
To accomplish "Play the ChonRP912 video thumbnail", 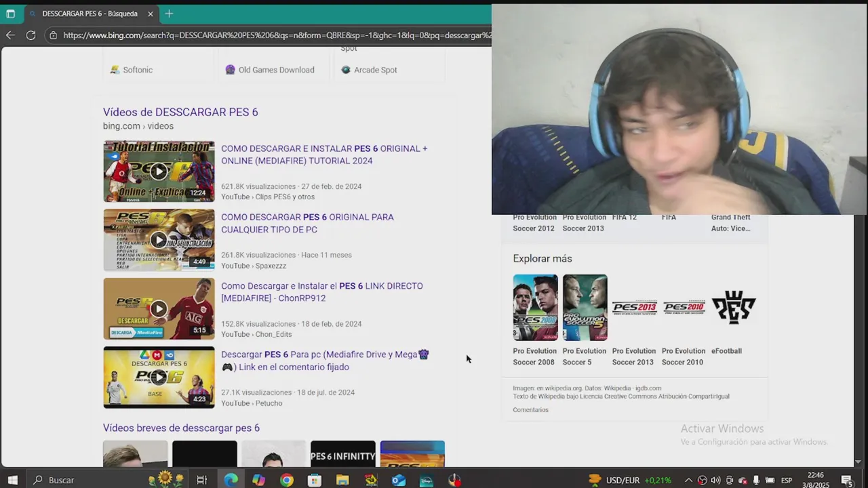I will [159, 308].
